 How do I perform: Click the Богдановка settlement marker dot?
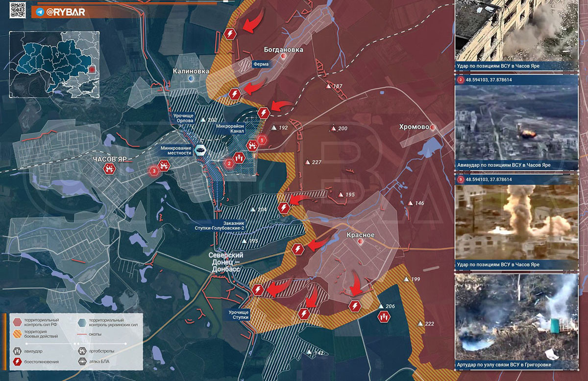click(x=283, y=56)
